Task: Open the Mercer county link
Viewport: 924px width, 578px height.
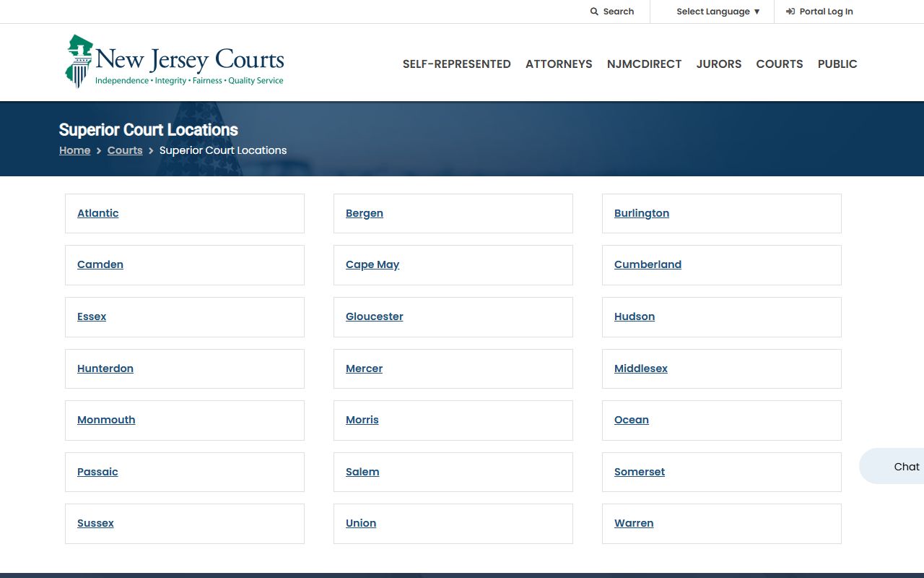Action: [x=365, y=368]
